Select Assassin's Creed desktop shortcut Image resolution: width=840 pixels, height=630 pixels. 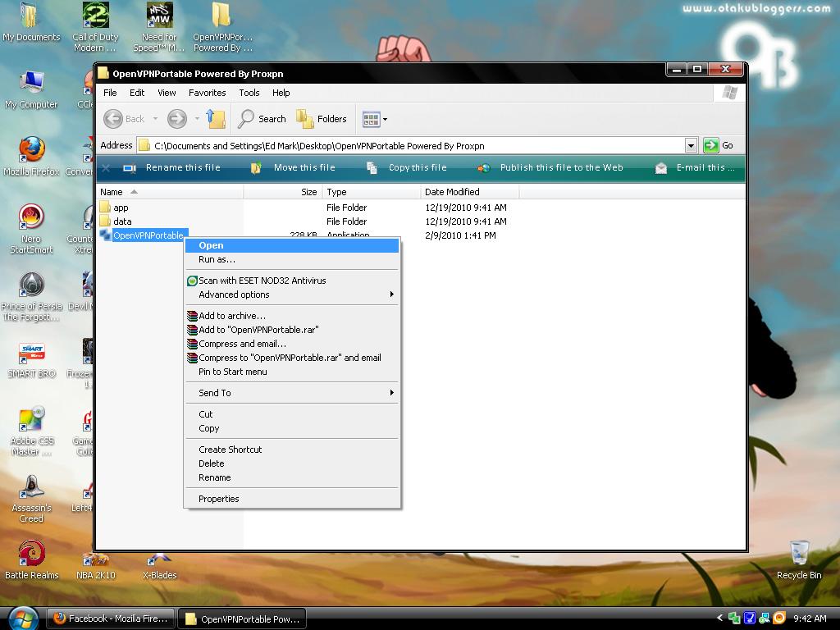tap(31, 498)
